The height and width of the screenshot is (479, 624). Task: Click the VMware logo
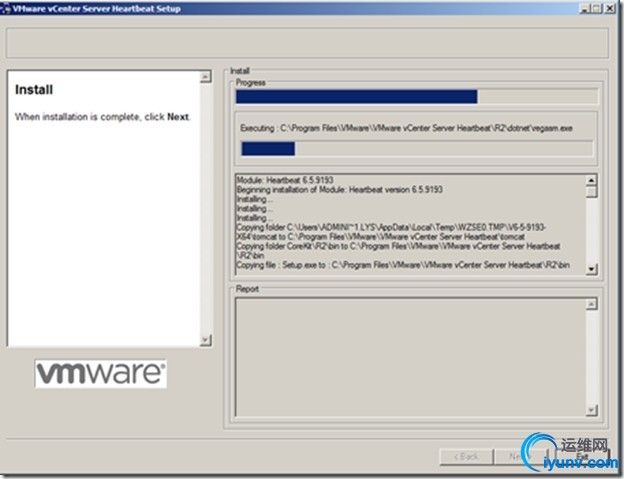click(x=101, y=374)
